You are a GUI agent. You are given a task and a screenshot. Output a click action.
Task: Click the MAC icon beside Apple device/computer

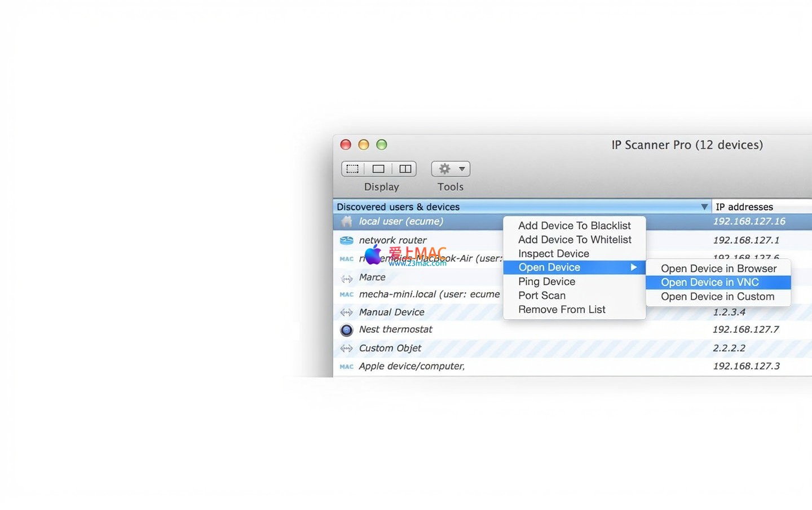click(x=347, y=367)
